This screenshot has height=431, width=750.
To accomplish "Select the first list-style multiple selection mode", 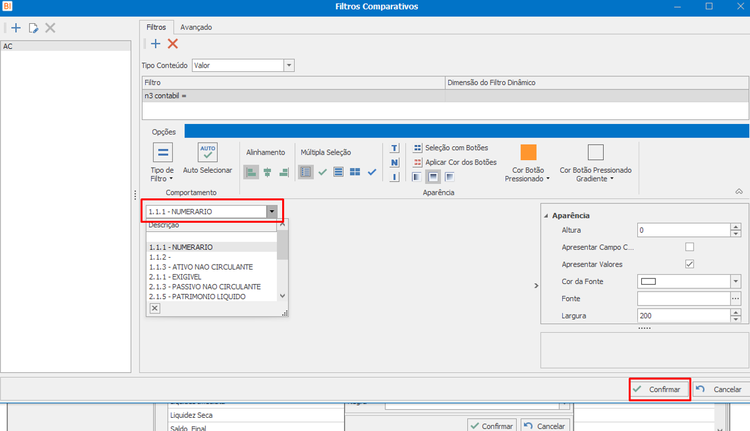I will tap(306, 172).
